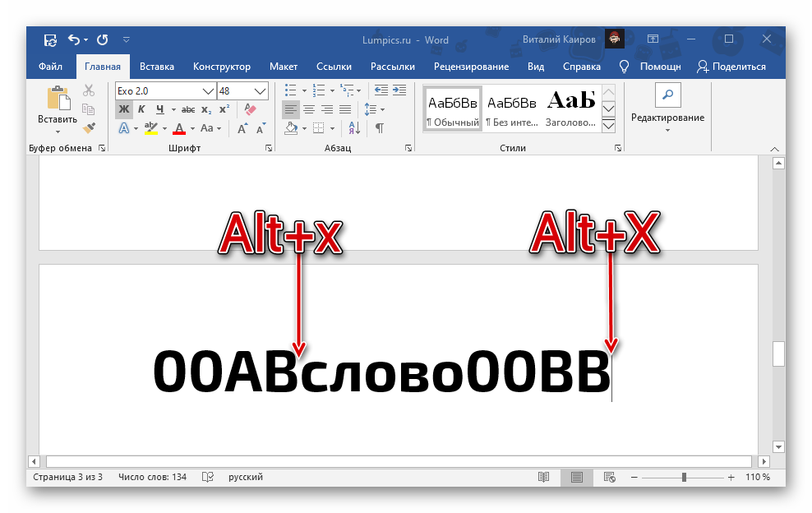
Task: Click the Clear Formatting eraser icon
Action: (x=251, y=109)
